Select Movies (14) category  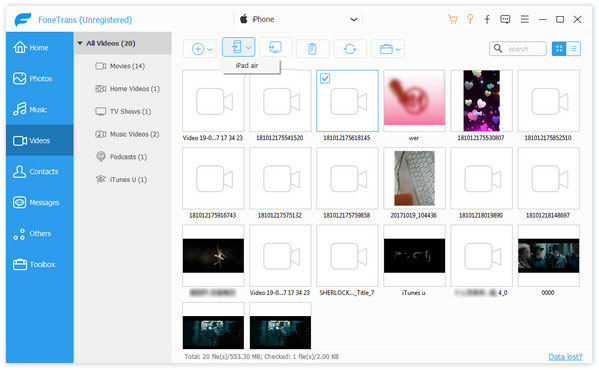(127, 66)
